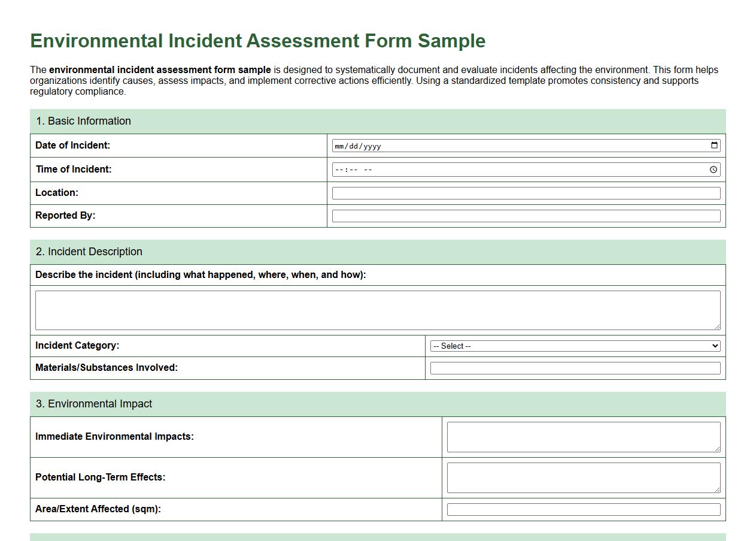The image size is (756, 541).
Task: Click the Reported By input box
Action: pyautogui.click(x=526, y=215)
